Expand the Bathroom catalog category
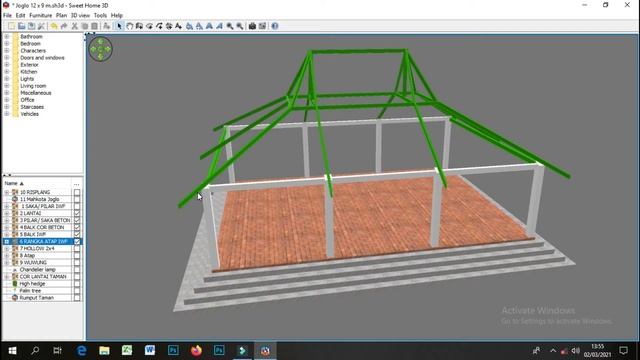 tap(7, 36)
